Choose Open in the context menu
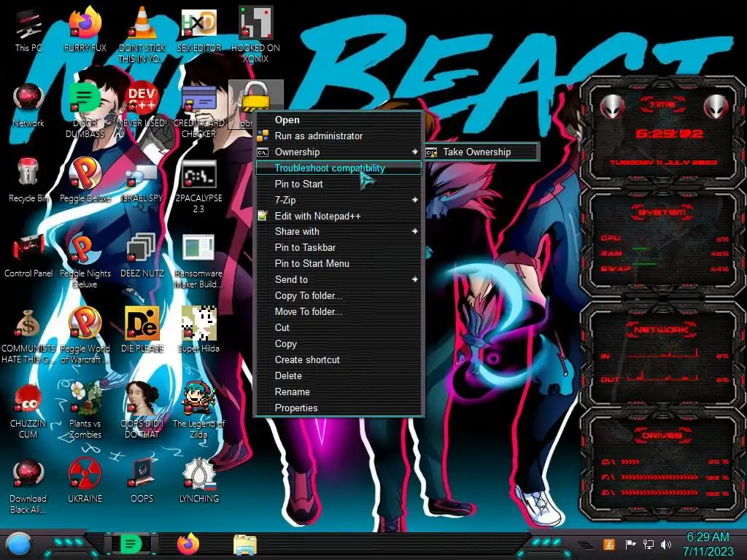 pos(338,120)
